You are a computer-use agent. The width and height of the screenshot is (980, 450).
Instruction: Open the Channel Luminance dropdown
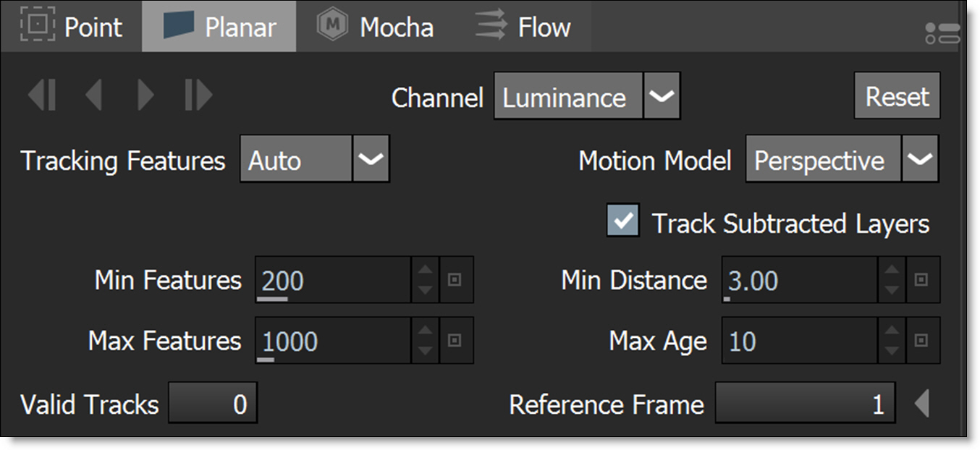[661, 96]
